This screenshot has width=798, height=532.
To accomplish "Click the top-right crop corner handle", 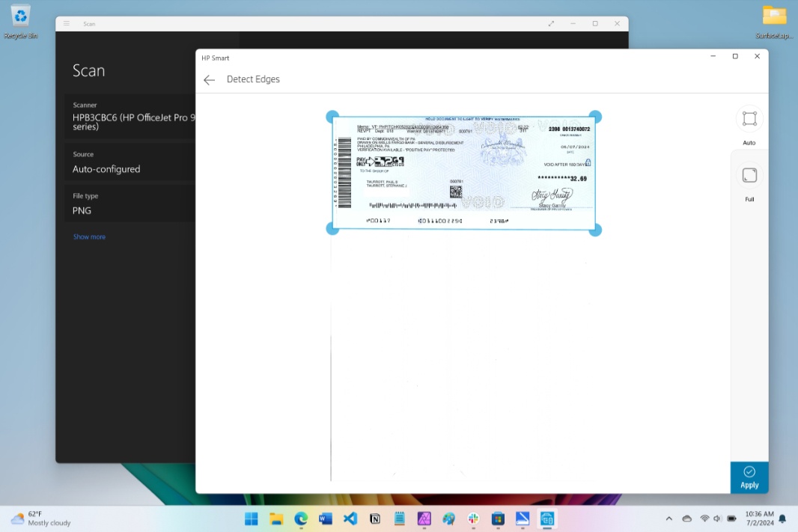I will coord(595,117).
